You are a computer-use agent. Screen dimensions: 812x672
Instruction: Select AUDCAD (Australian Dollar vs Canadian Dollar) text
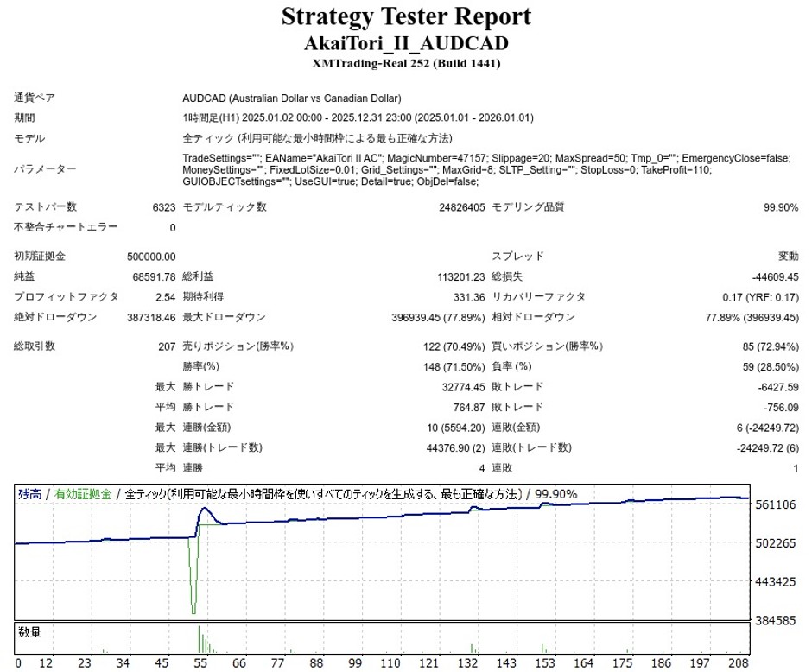coord(292,98)
